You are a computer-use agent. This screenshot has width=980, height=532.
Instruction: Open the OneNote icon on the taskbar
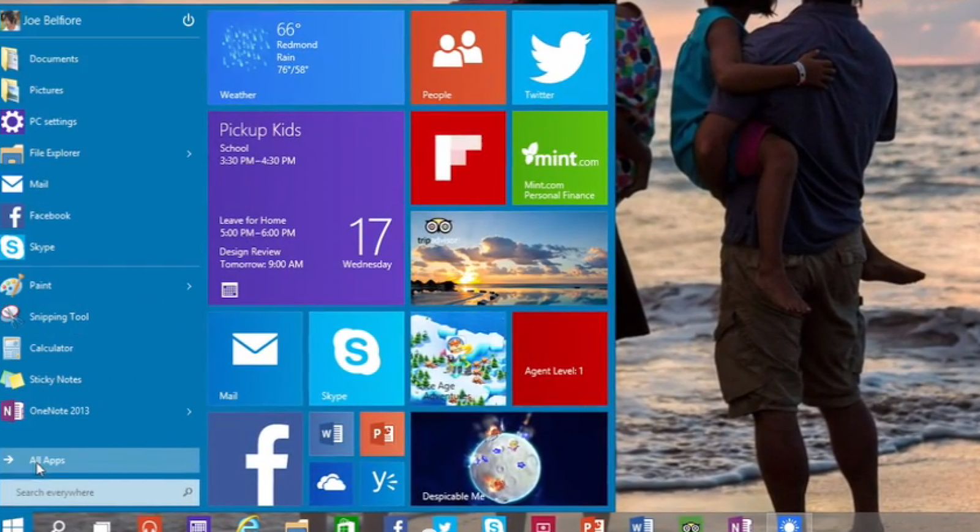point(739,525)
